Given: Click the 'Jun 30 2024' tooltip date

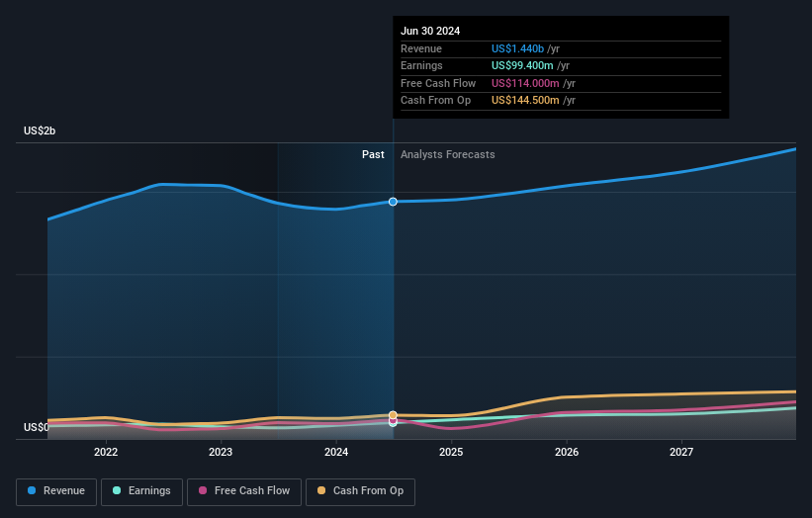Looking at the screenshot, I should coord(430,31).
